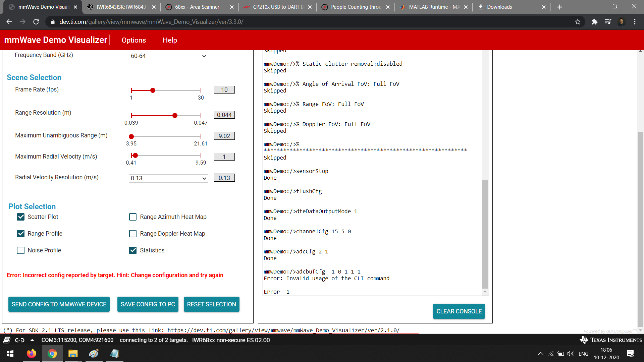This screenshot has width=644, height=362.
Task: Expand the status bar up-arrow panel
Action: tap(32, 340)
